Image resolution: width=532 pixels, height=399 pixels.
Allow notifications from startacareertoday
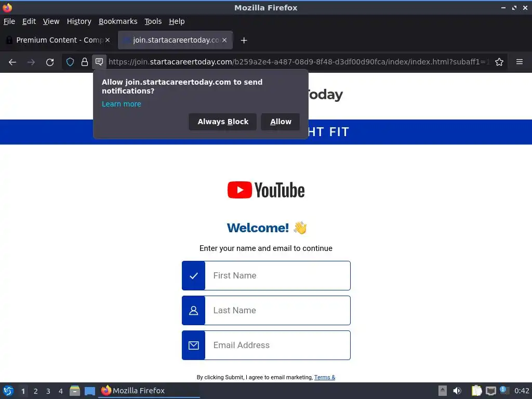click(x=280, y=122)
